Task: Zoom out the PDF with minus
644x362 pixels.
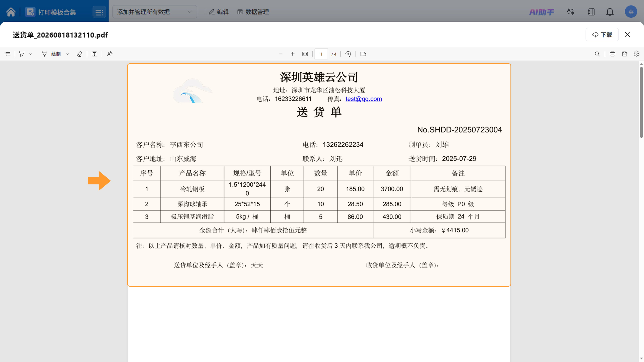Action: click(x=281, y=54)
